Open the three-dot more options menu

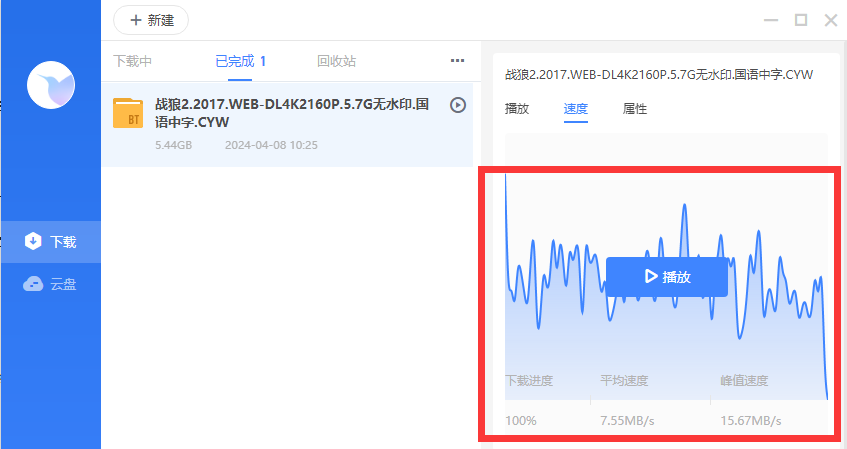[x=457, y=61]
